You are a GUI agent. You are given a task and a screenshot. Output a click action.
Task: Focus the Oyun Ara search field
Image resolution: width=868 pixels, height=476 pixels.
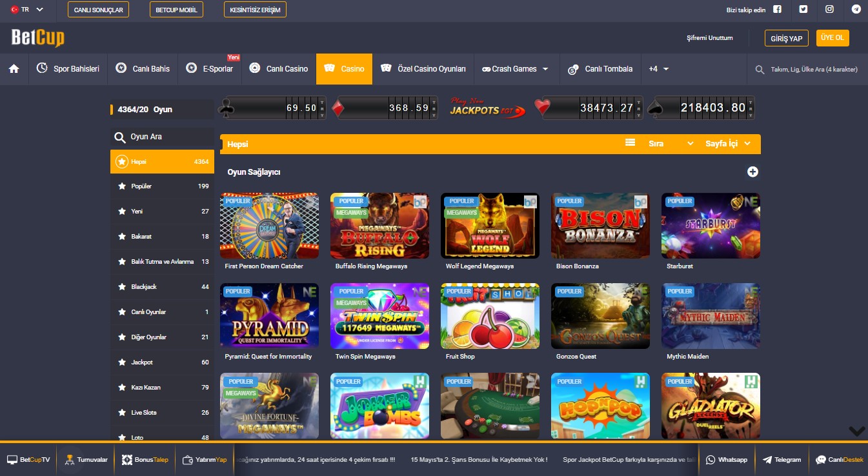tap(162, 137)
